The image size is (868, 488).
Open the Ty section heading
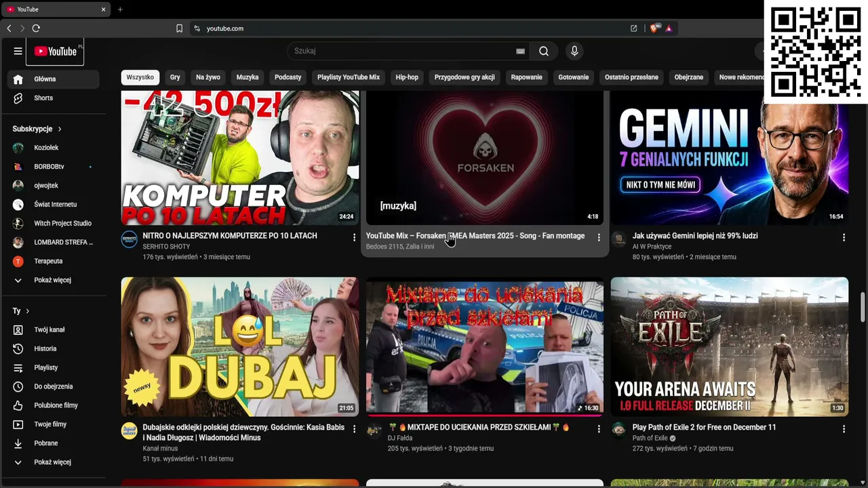click(x=21, y=311)
